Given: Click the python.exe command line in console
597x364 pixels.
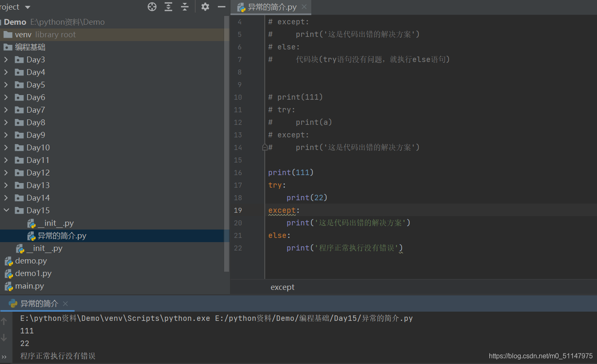Looking at the screenshot, I should click(x=216, y=318).
